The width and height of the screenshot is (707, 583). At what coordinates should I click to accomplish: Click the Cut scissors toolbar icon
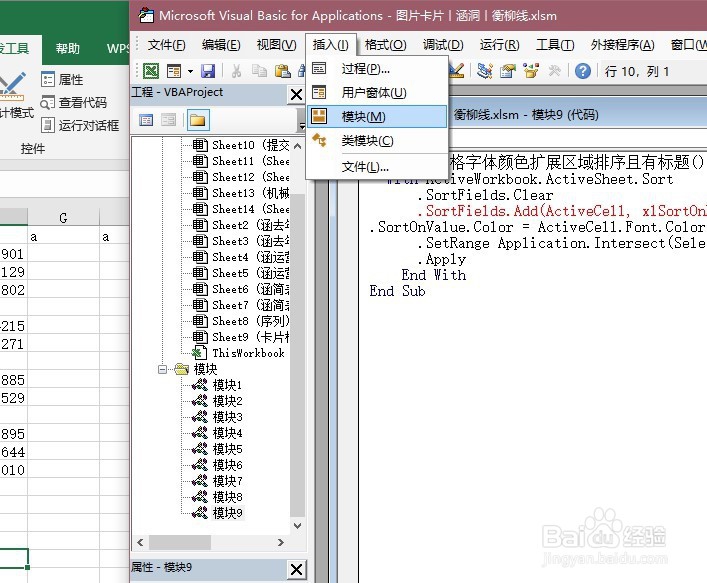tap(236, 71)
